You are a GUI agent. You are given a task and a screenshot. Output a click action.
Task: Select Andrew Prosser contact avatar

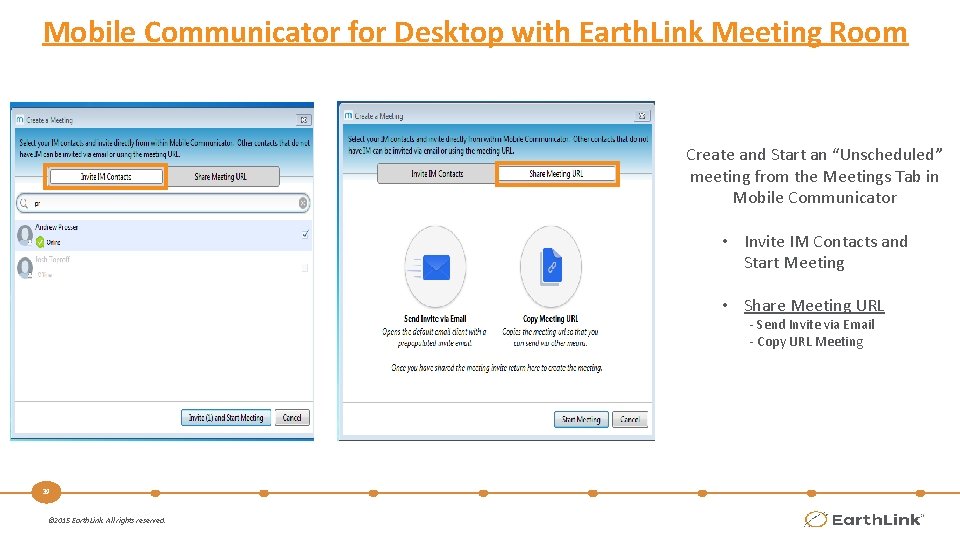click(x=24, y=234)
